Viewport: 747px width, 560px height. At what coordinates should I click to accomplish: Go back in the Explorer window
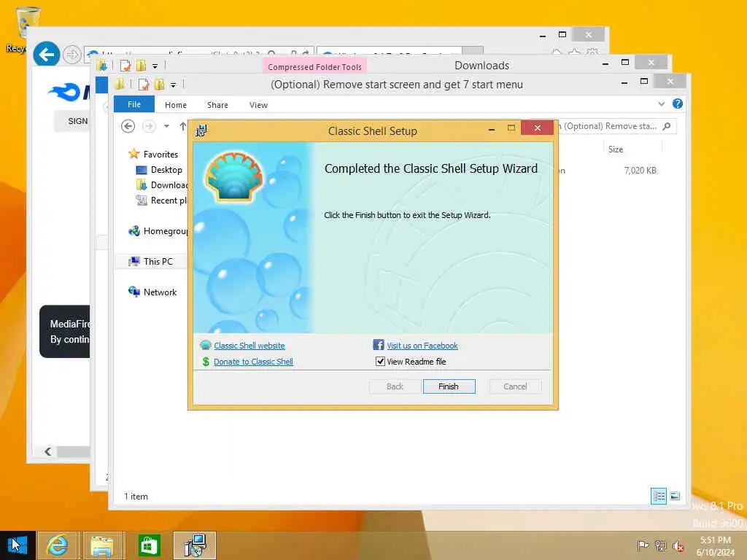tap(128, 126)
